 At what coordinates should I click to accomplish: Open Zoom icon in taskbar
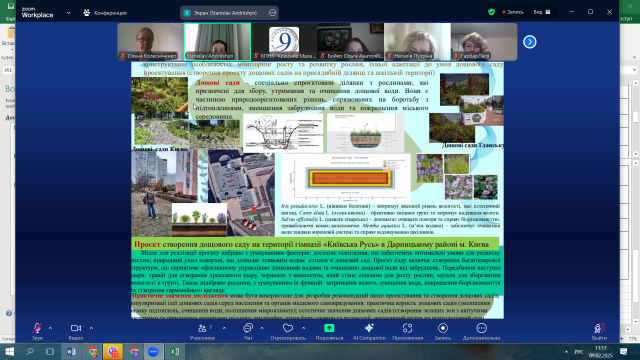click(x=153, y=351)
